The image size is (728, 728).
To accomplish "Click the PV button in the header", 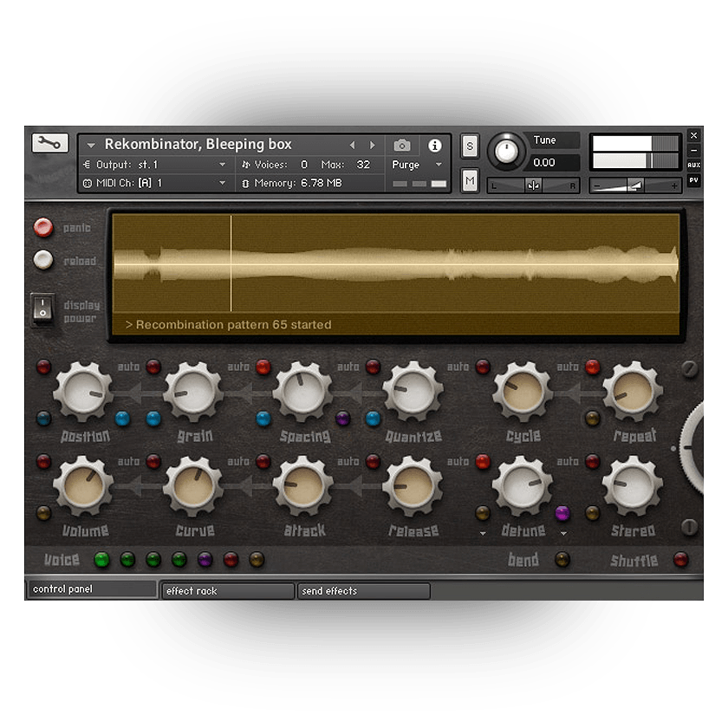I will (693, 180).
